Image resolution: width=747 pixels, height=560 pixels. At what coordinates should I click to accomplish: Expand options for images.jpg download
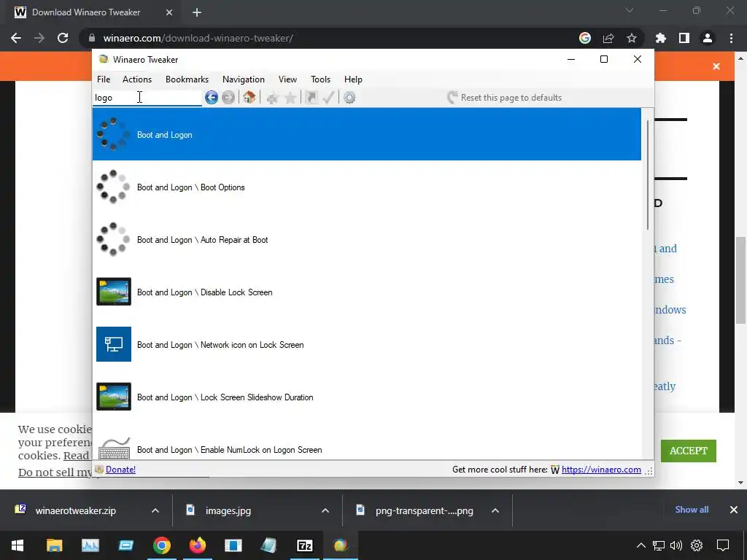point(325,510)
